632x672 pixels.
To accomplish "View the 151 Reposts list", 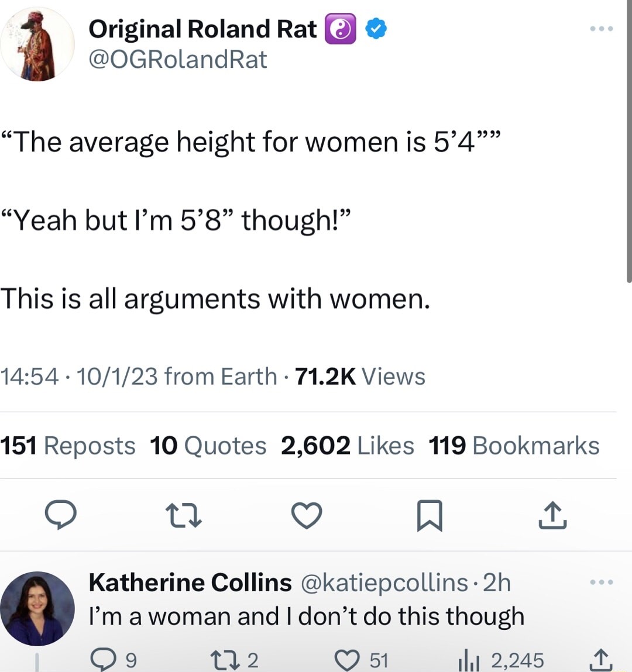I will tap(68, 446).
